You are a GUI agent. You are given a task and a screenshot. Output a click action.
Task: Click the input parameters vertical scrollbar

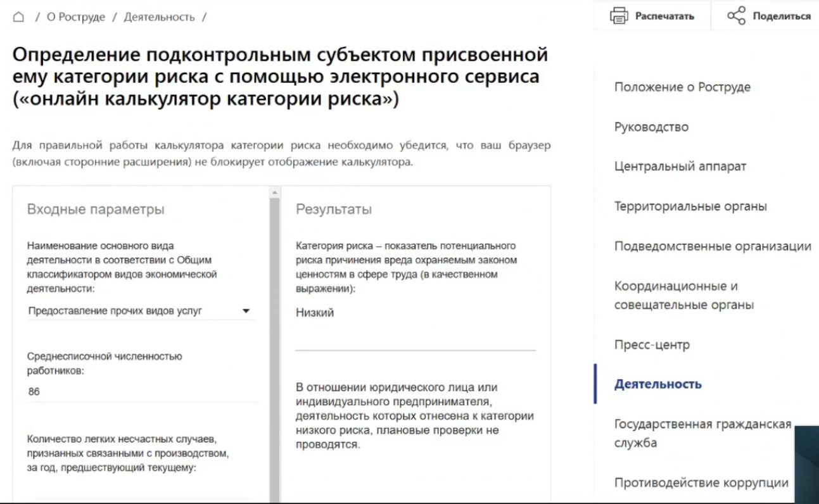(275, 348)
